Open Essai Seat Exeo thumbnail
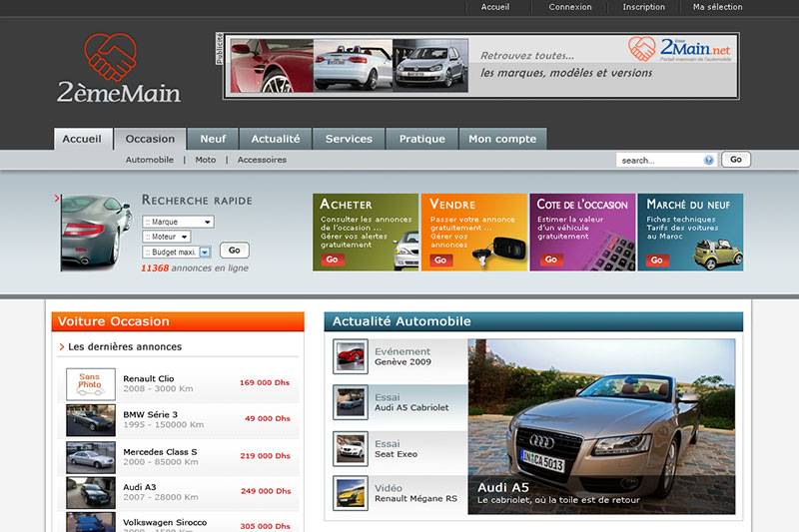Image resolution: width=799 pixels, height=532 pixels. click(351, 449)
